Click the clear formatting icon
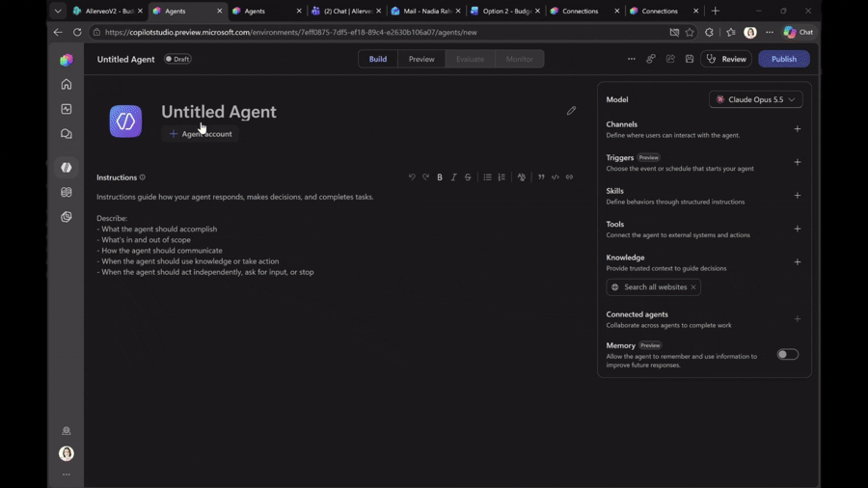Image resolution: width=868 pixels, height=488 pixels. (x=522, y=177)
